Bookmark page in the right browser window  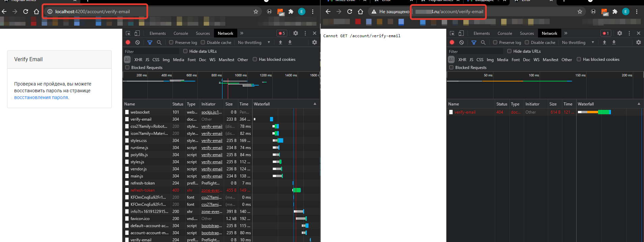580,11
